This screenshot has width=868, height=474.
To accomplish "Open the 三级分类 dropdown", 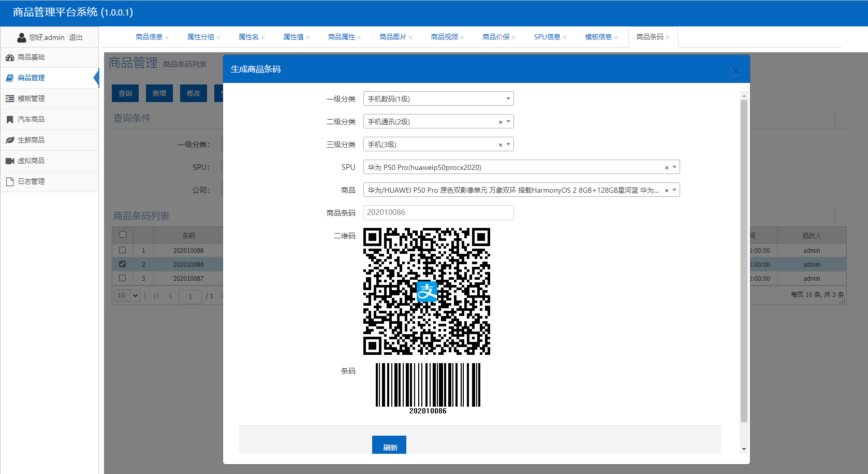I will (x=508, y=145).
